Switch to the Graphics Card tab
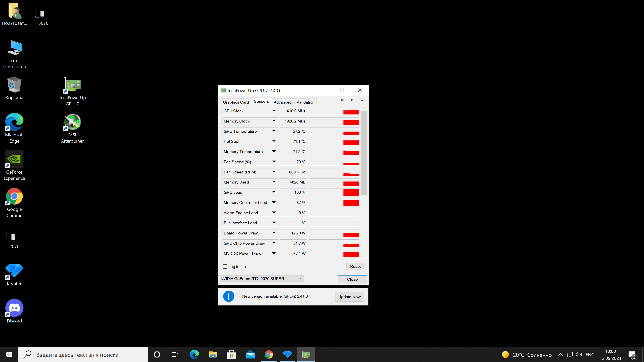 (x=236, y=102)
